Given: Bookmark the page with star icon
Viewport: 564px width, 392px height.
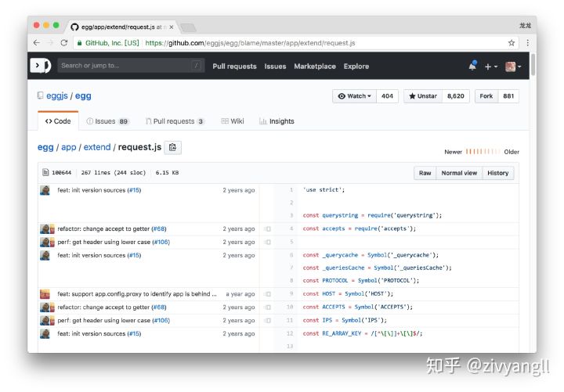Looking at the screenshot, I should pos(511,43).
